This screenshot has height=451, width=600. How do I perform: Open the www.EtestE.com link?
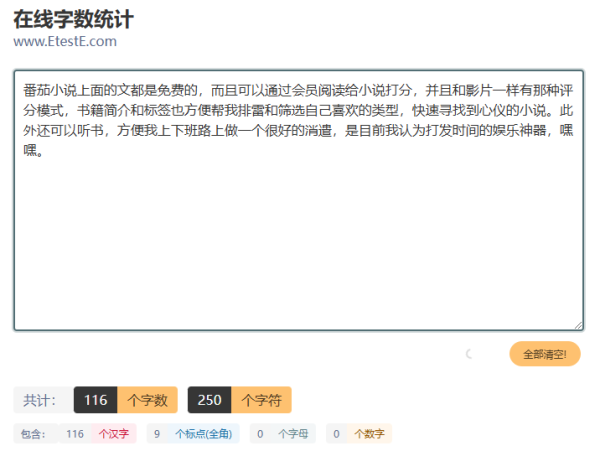pos(65,41)
